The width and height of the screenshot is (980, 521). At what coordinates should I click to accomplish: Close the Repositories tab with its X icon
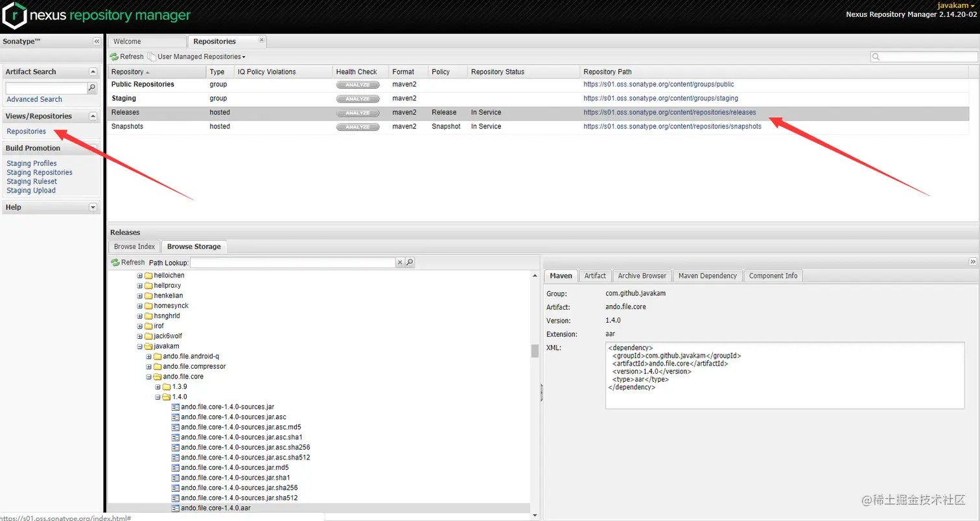(x=261, y=40)
